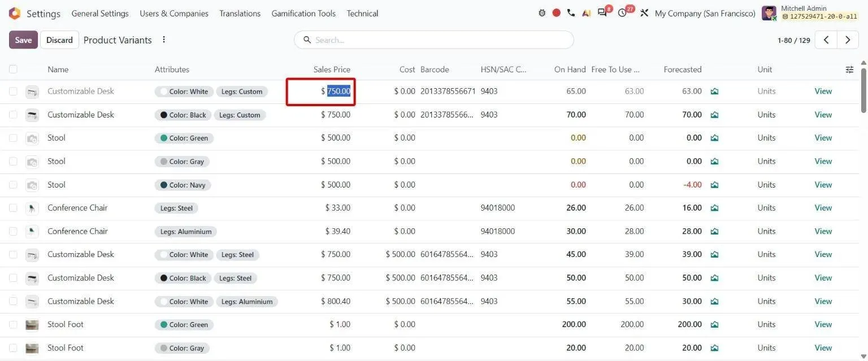Click the Color: Navy tag on Stool row
This screenshot has height=361, width=868.
pyautogui.click(x=183, y=185)
